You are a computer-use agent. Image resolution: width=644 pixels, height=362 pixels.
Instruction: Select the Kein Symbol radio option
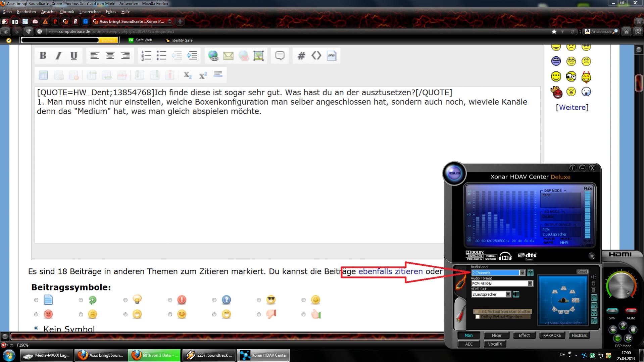coord(36,328)
